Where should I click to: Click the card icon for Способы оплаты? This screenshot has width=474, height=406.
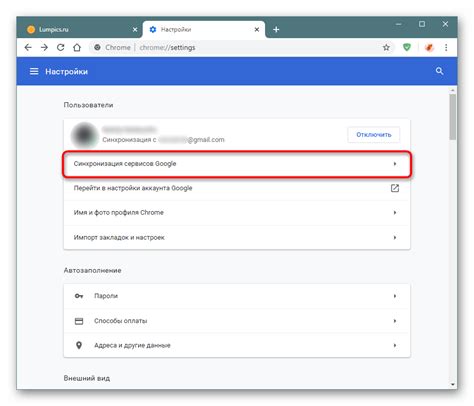(79, 321)
